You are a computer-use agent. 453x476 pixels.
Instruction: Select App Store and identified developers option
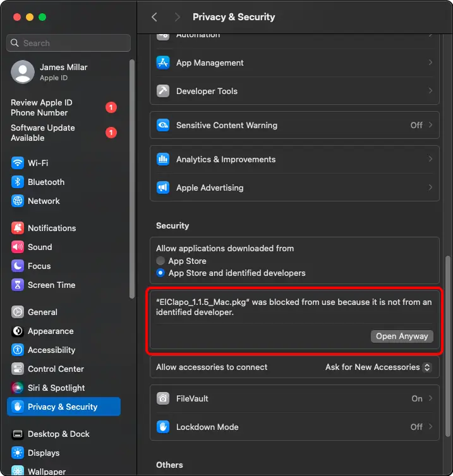(x=161, y=273)
